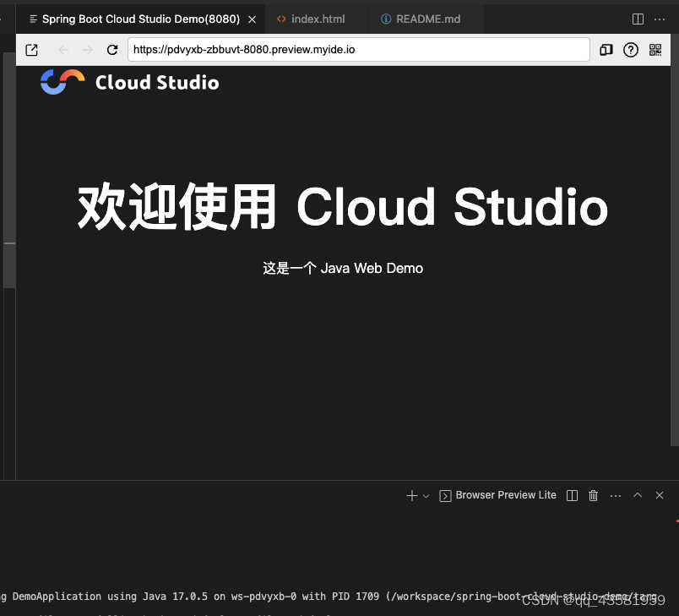Click the preview URL address field
679x616 pixels.
[359, 49]
